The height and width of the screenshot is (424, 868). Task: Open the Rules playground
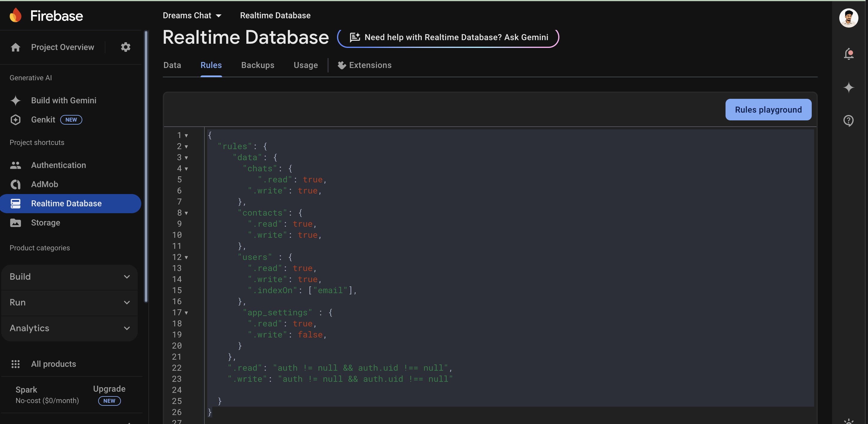point(768,110)
